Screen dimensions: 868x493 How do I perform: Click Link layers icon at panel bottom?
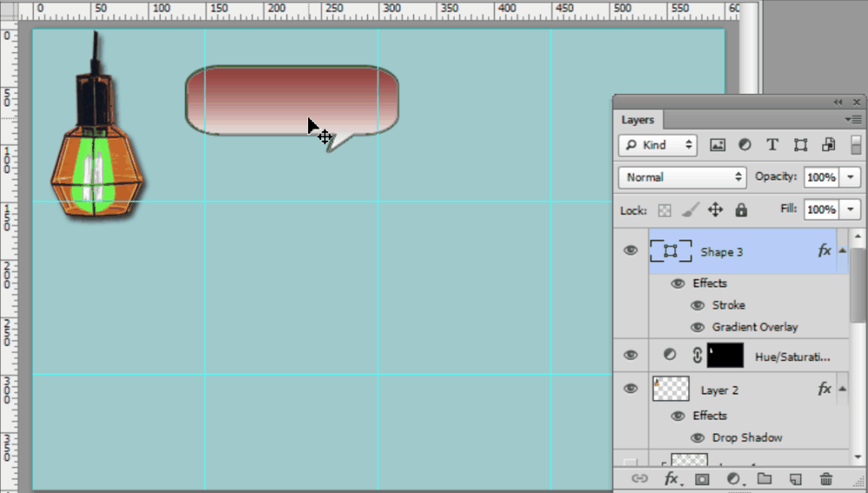(x=640, y=478)
